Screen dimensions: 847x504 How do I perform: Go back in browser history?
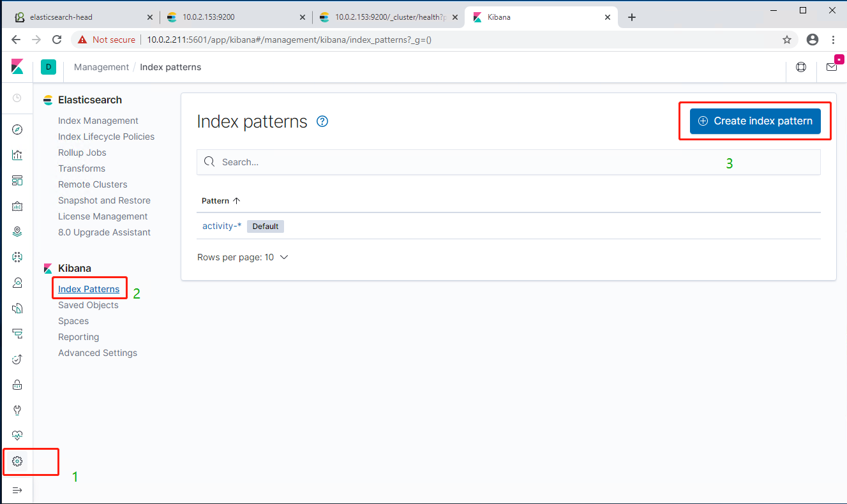tap(16, 40)
